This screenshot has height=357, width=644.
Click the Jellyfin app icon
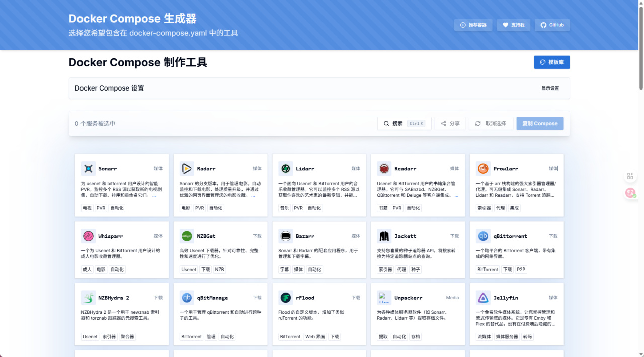point(483,298)
